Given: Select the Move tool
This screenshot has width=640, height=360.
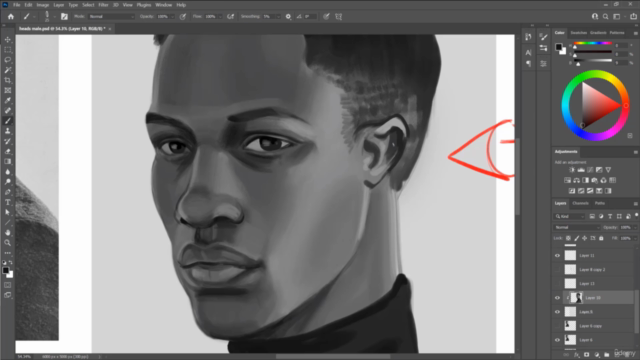Looking at the screenshot, I should [x=8, y=40].
